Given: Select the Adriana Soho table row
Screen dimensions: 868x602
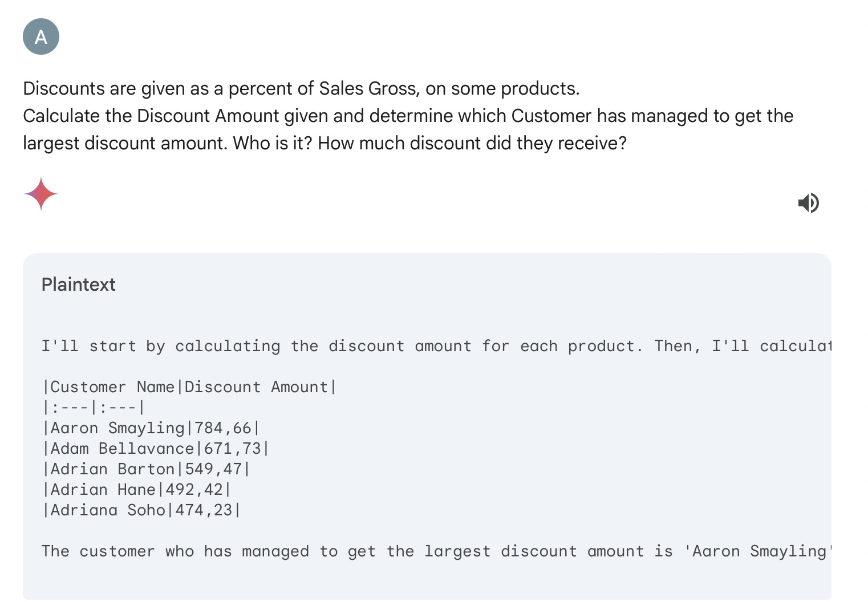Looking at the screenshot, I should (x=141, y=510).
